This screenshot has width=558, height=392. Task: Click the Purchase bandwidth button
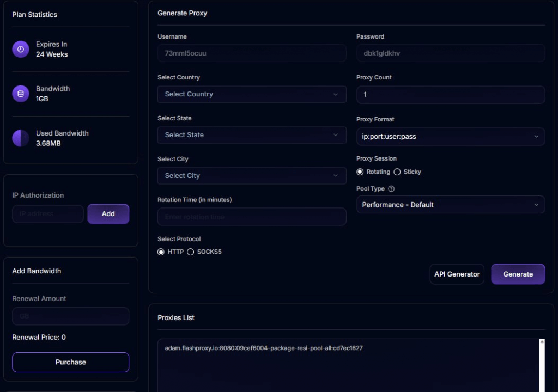[70, 362]
